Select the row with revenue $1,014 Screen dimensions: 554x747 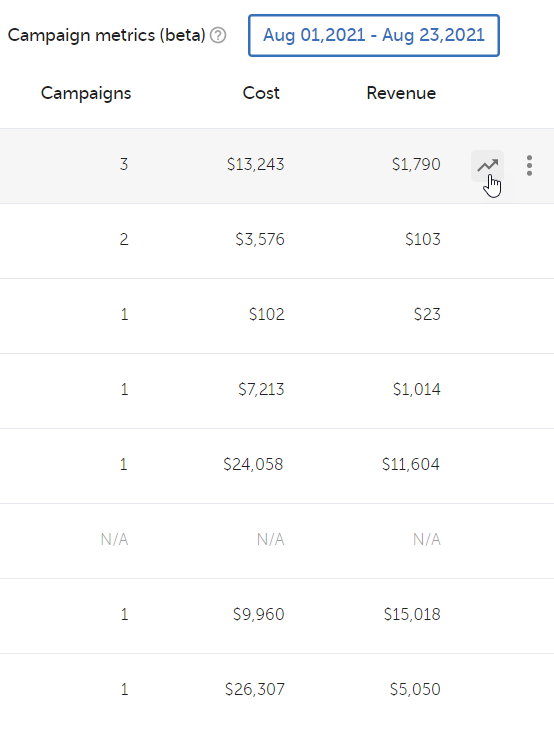click(277, 391)
